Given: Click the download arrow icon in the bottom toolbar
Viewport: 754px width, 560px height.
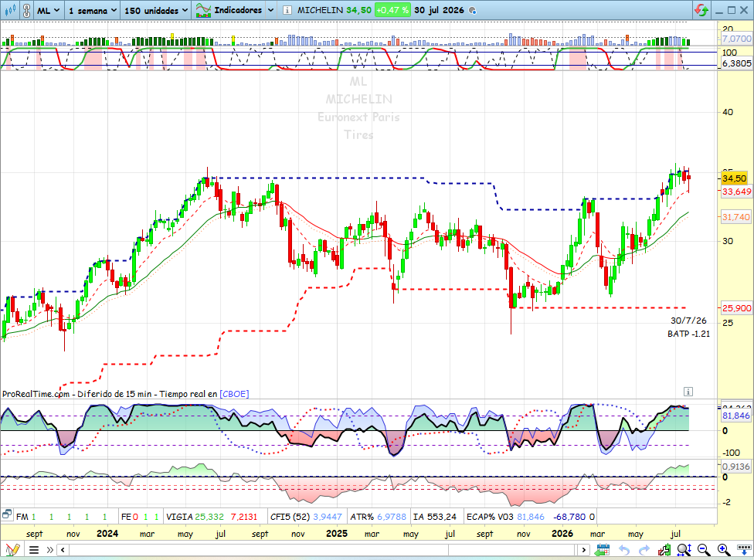Looking at the screenshot, I should tap(744, 549).
